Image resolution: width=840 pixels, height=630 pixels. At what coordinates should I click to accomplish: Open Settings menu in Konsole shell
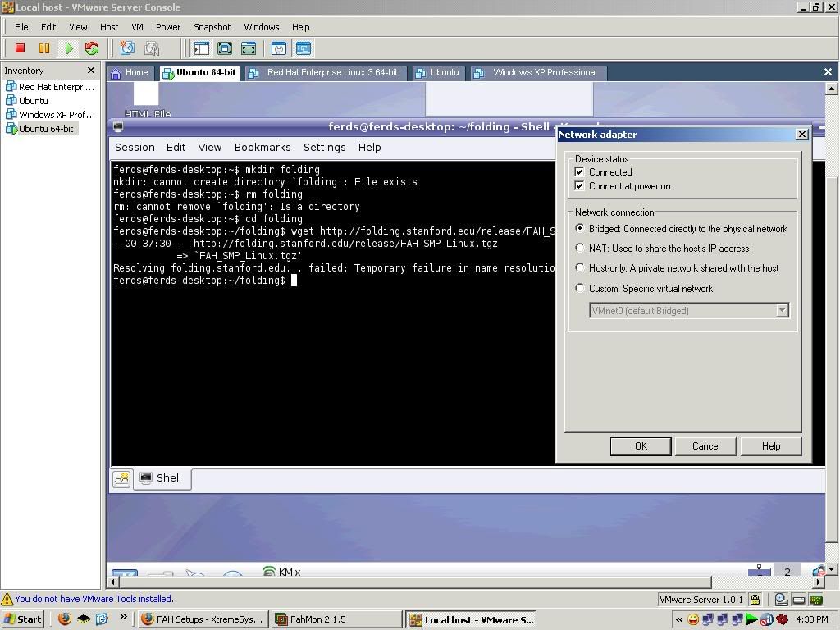tap(325, 148)
